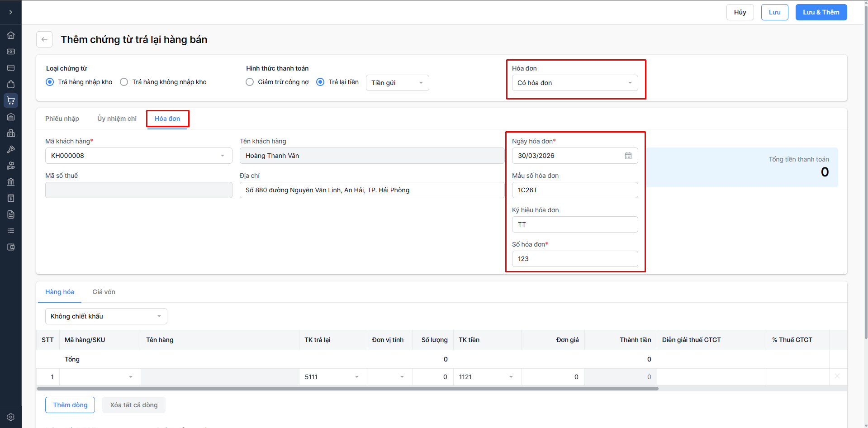
Task: Click the 'Số hóa đơn' input field
Action: pyautogui.click(x=574, y=259)
